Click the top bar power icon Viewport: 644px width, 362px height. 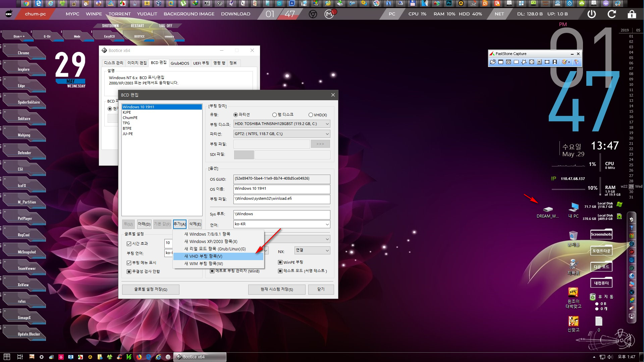click(592, 14)
